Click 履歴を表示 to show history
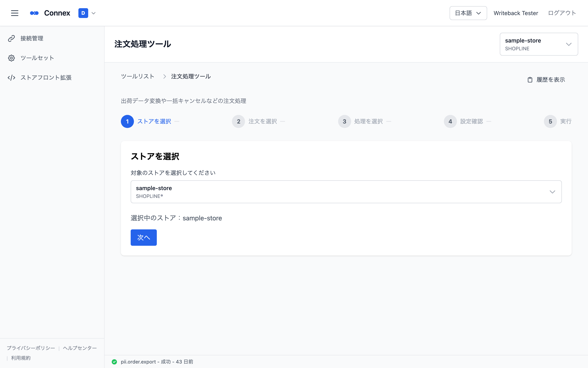This screenshot has height=368, width=588. 551,80
